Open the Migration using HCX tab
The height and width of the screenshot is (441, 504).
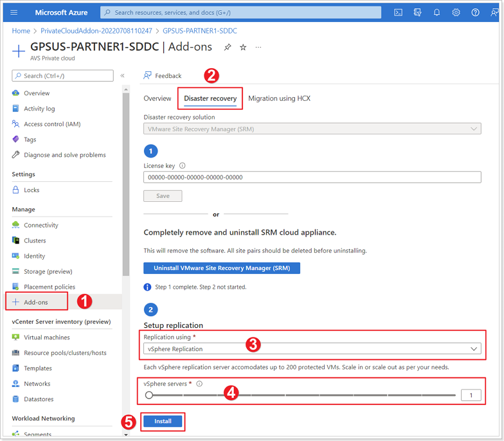tap(279, 98)
